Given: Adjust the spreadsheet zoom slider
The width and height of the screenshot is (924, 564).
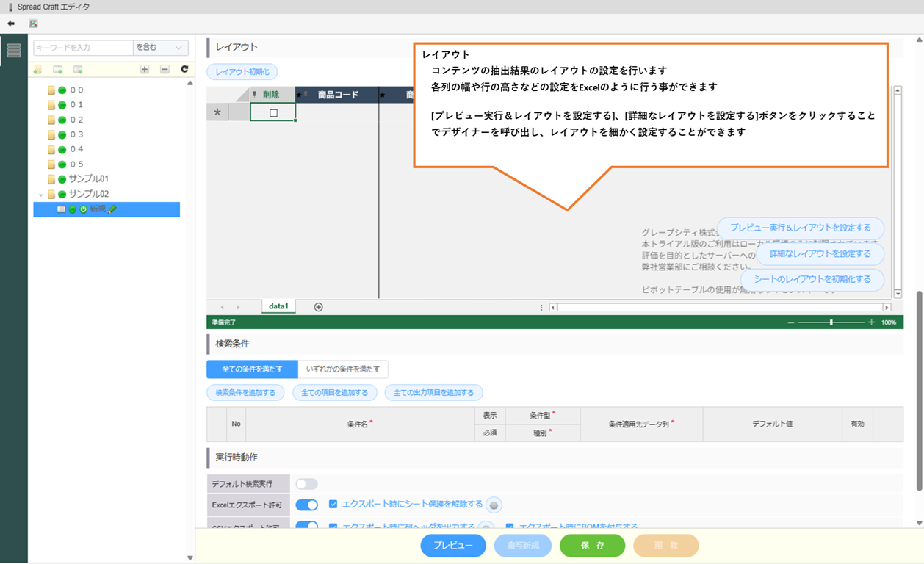Looking at the screenshot, I should 831,322.
